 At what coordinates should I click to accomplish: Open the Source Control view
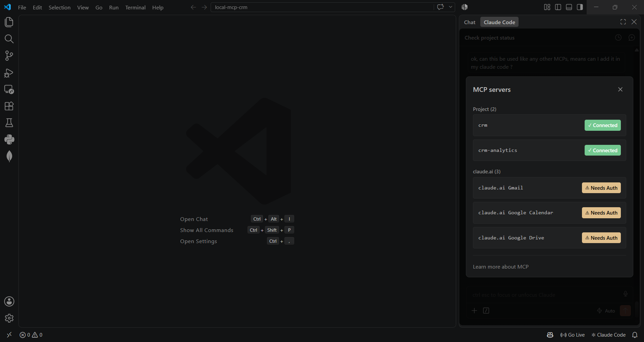tap(9, 56)
